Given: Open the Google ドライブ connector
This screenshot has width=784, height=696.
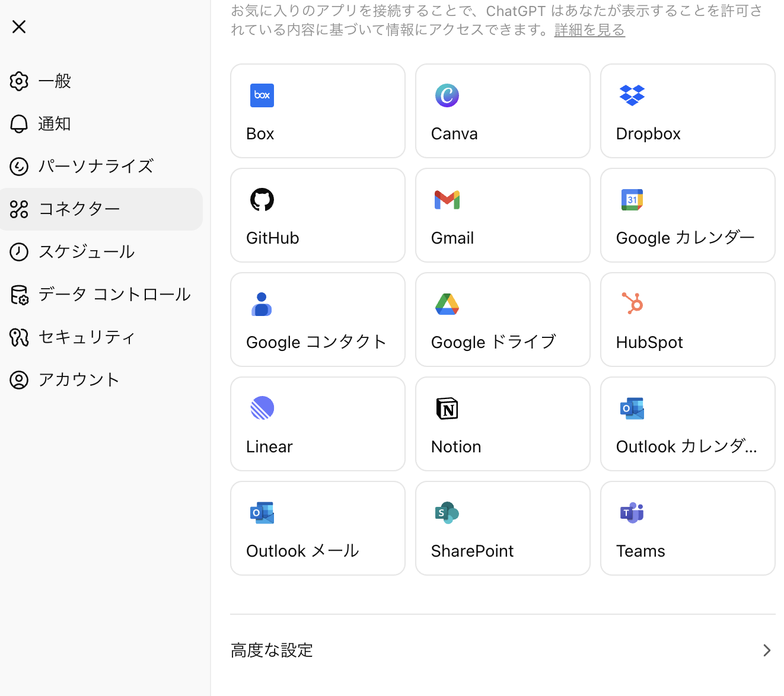Looking at the screenshot, I should click(502, 320).
